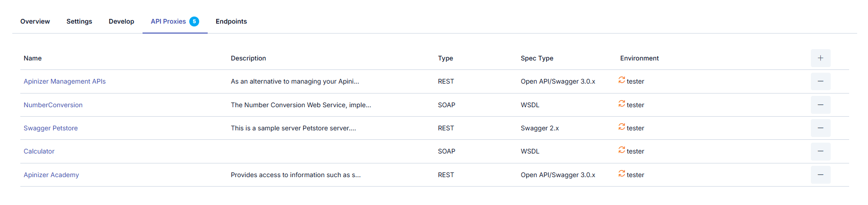Screen dimensions: 868x205
Task: Open the Calculator proxy link
Action: coord(39,151)
